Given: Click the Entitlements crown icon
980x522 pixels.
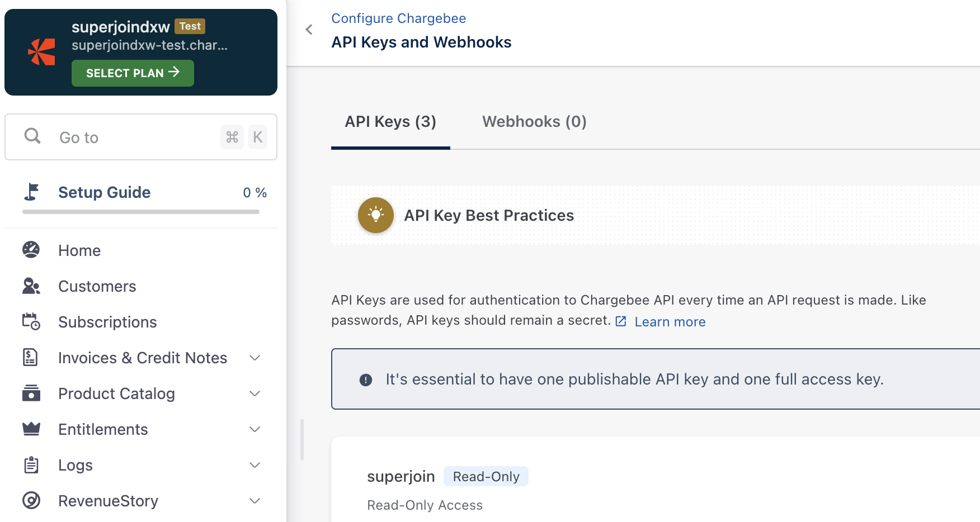Looking at the screenshot, I should (x=31, y=429).
